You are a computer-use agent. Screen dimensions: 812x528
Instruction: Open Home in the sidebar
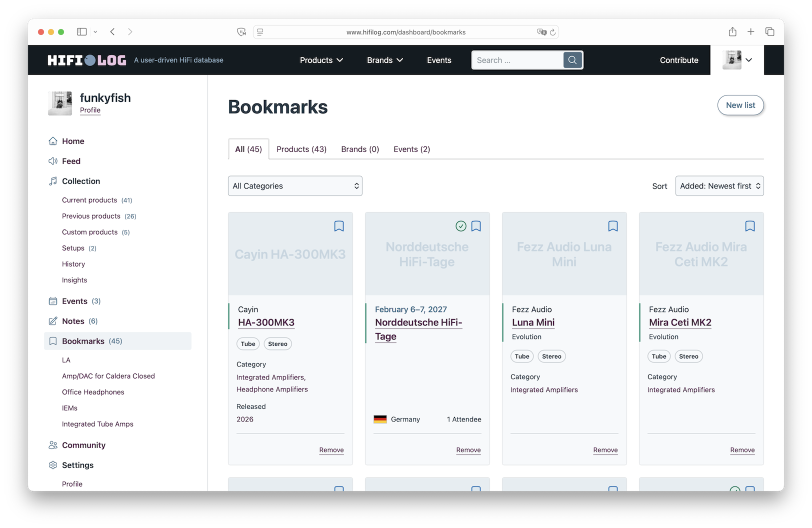pos(73,141)
